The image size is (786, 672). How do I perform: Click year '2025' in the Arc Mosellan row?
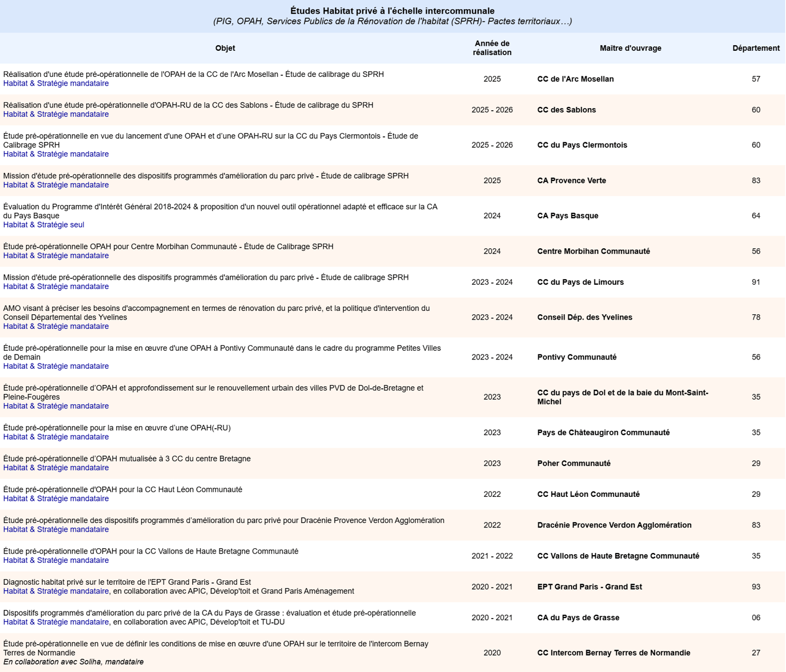coord(492,79)
